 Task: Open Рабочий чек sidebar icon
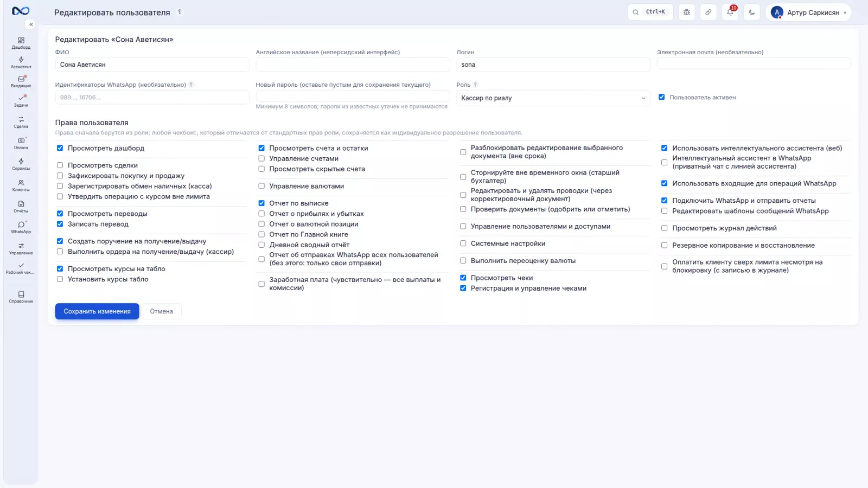tap(21, 268)
